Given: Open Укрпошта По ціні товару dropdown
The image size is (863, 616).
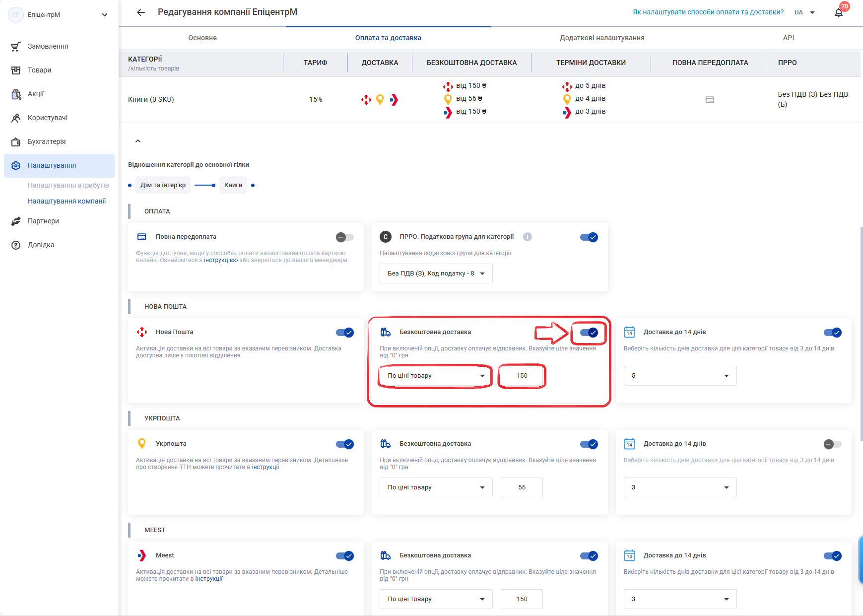Looking at the screenshot, I should [x=436, y=487].
